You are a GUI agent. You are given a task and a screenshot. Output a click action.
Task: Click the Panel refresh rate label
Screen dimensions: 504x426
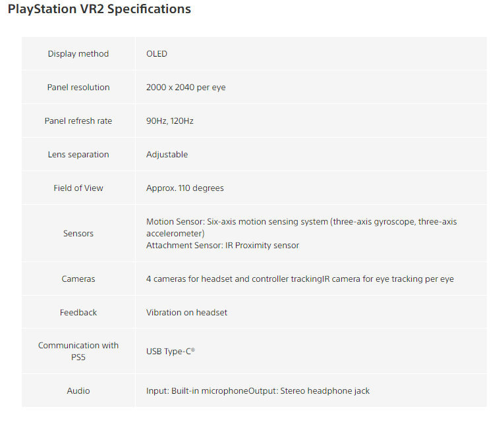coord(78,121)
